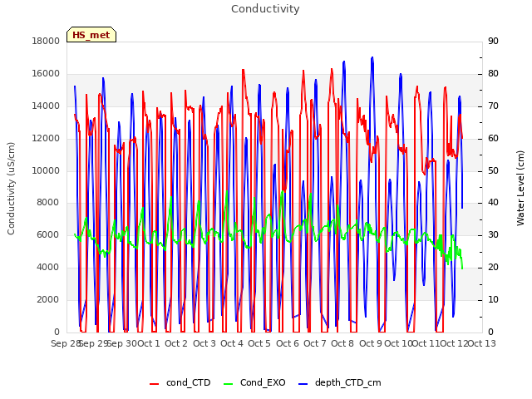Select the Cond_EXO legend entry
This screenshot has height=399, width=532.
click(x=254, y=382)
